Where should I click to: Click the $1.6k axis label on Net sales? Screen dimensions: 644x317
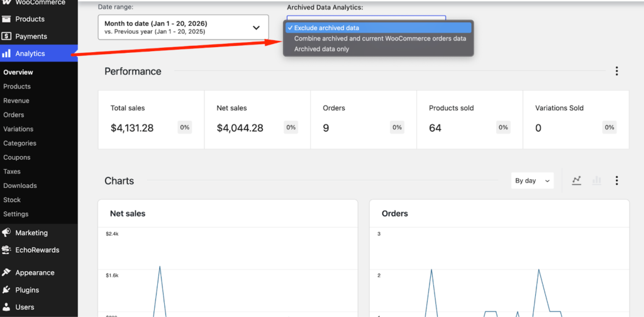[x=112, y=275]
